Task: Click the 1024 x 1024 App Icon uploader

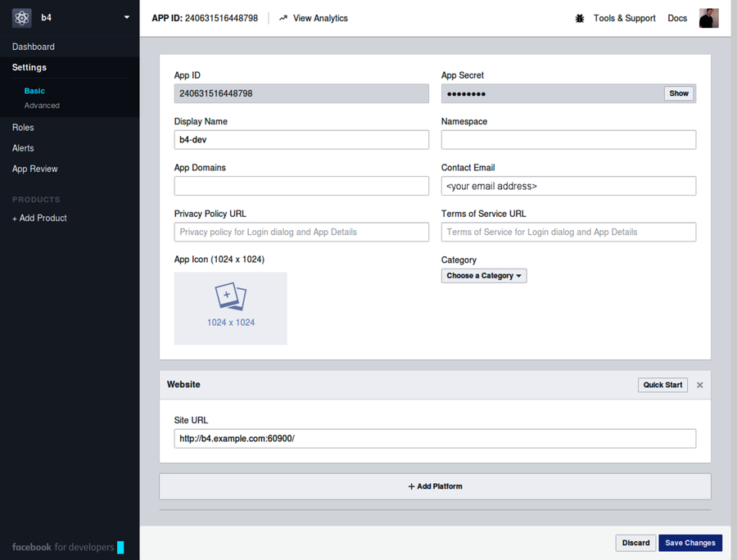Action: [230, 308]
